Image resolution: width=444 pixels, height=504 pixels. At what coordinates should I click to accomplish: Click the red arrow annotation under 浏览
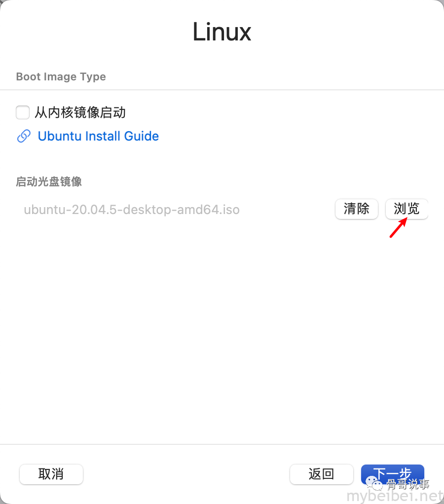tap(398, 227)
